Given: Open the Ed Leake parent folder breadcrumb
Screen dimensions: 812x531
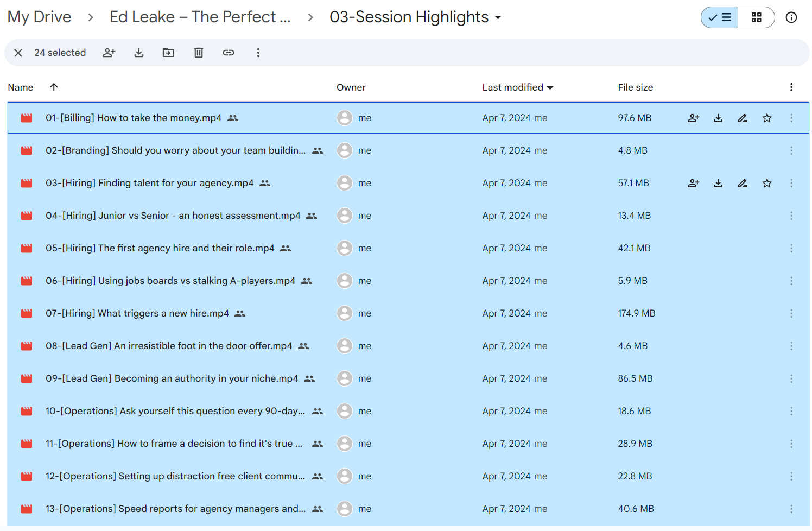Looking at the screenshot, I should pos(200,17).
